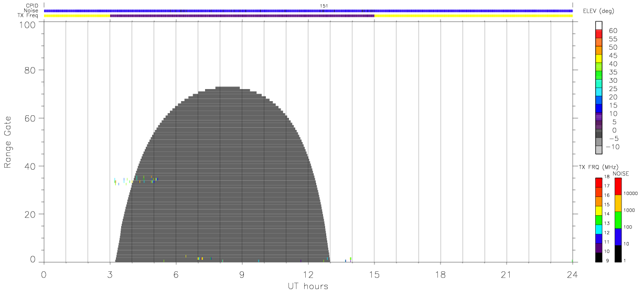Screen dimensions: 644x297
Task: Click Range Gate axis tick 100
Action: 27,25
